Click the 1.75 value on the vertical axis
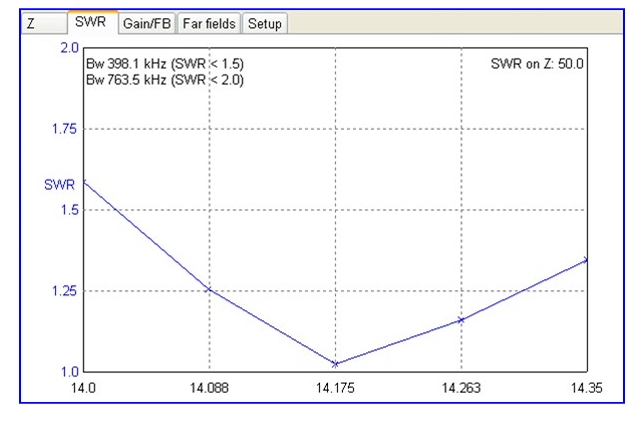This screenshot has height=424, width=642. [x=63, y=129]
